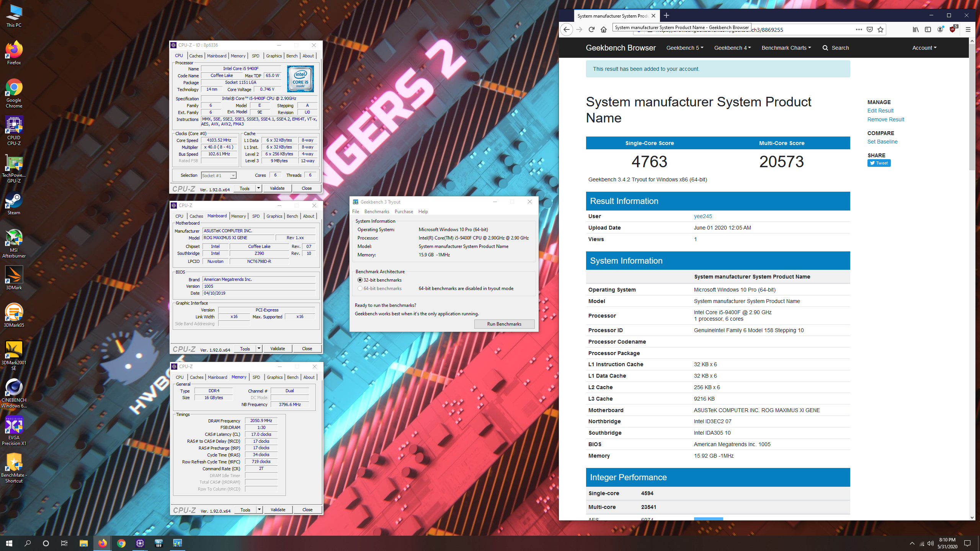Open 3DMark05 desktop icon
The height and width of the screenshot is (551, 980).
[x=14, y=315]
